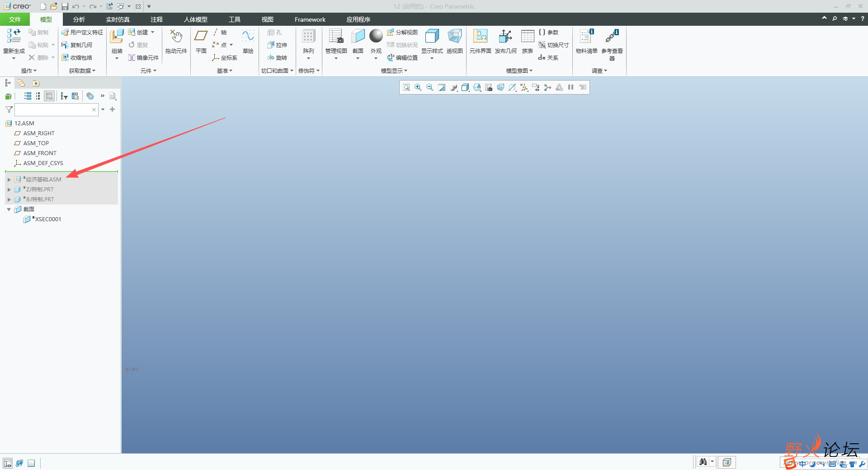The width and height of the screenshot is (868, 470).
Task: Click 用户定义特征 button
Action: pyautogui.click(x=82, y=32)
